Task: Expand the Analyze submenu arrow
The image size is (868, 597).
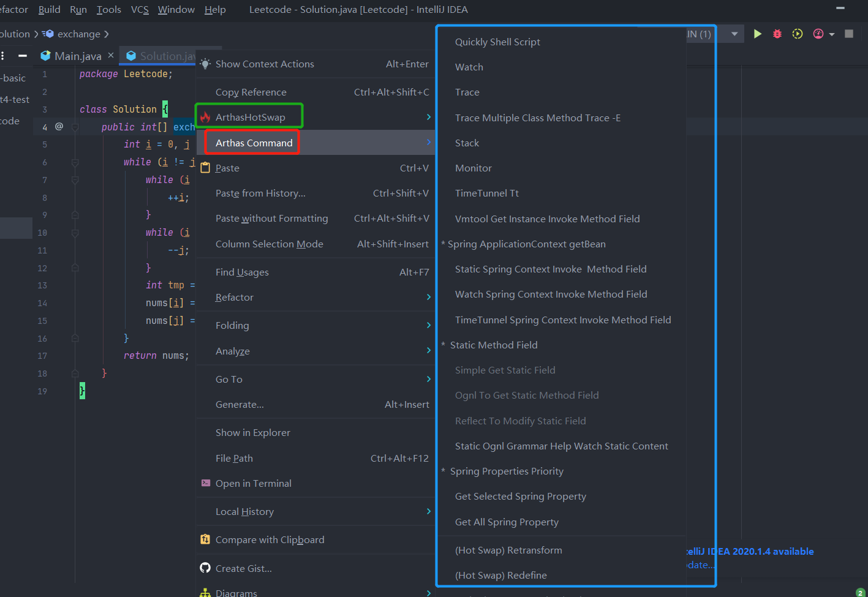Action: pos(428,351)
